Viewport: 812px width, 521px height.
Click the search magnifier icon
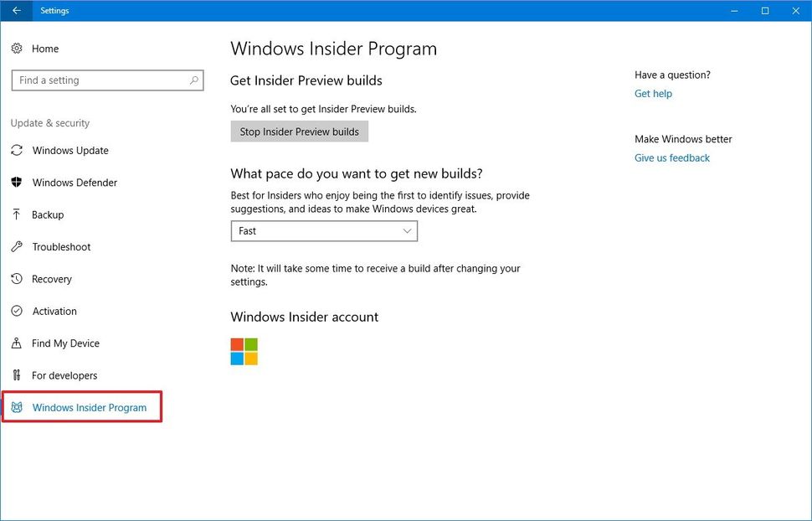tap(193, 80)
